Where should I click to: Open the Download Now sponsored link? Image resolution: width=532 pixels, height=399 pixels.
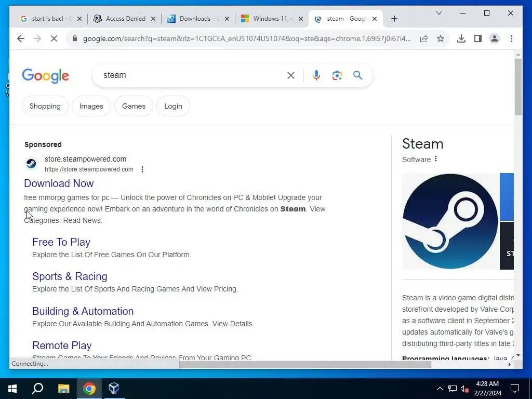click(59, 183)
